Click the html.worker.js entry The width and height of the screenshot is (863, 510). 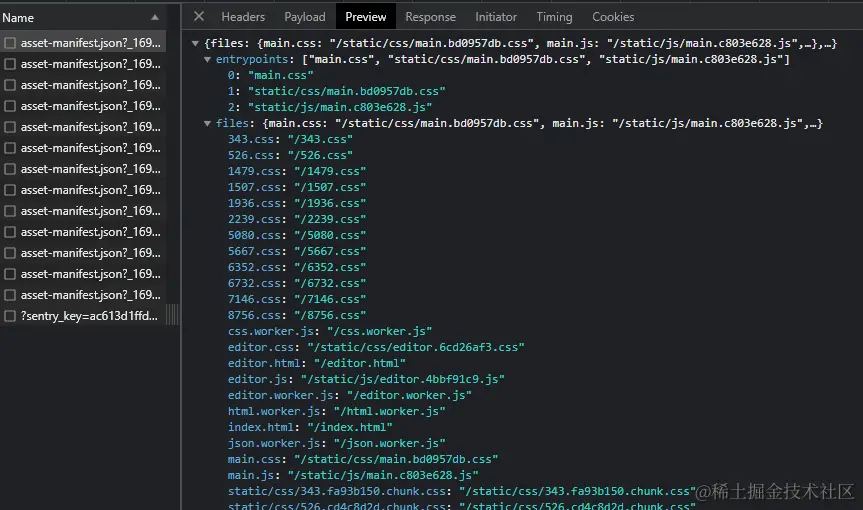click(336, 411)
